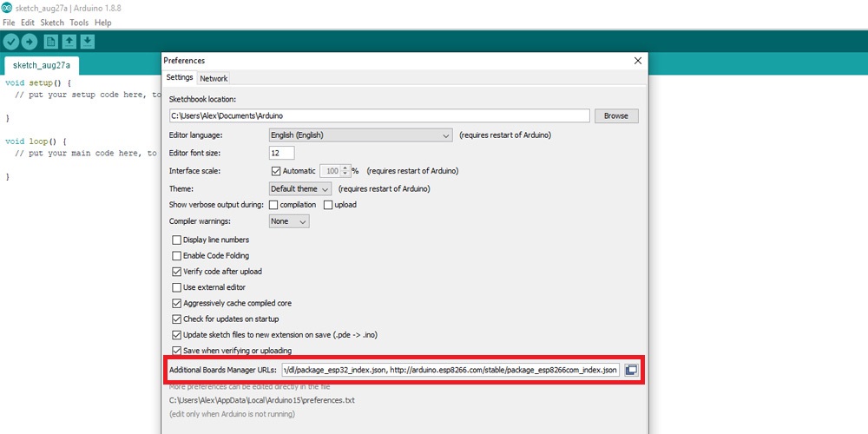Switch to the Network tab

tap(214, 79)
